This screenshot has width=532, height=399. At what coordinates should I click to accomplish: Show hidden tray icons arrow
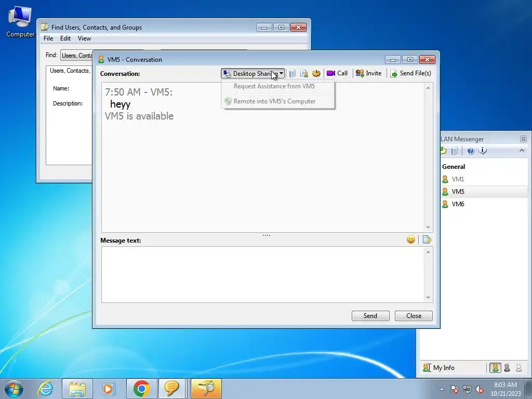tap(442, 389)
